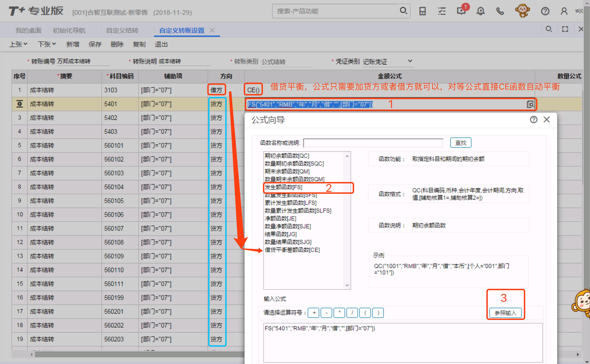Insert the minus operator button

pyautogui.click(x=327, y=313)
